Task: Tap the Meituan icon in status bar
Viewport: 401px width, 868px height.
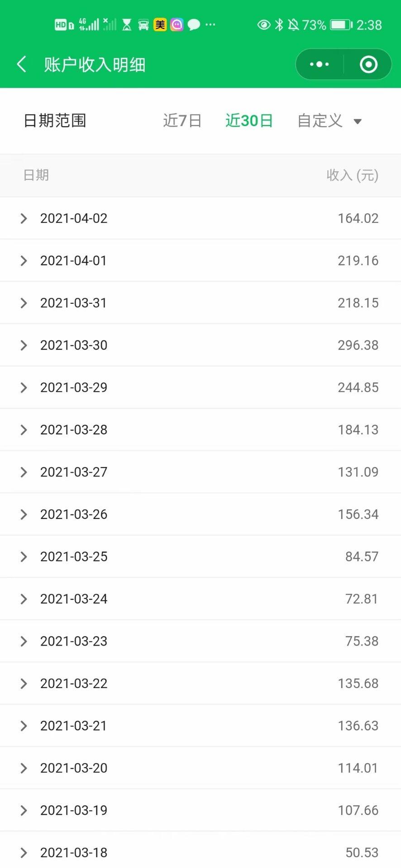Action: [160, 24]
